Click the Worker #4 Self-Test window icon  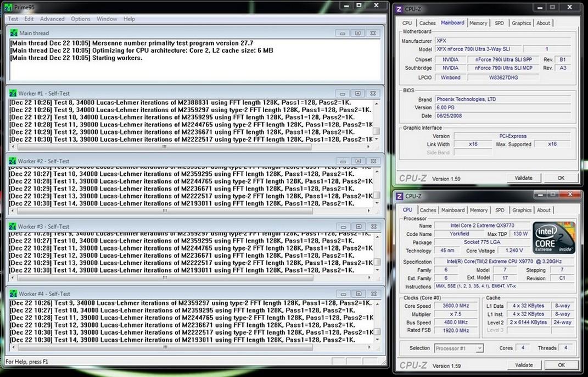click(14, 293)
